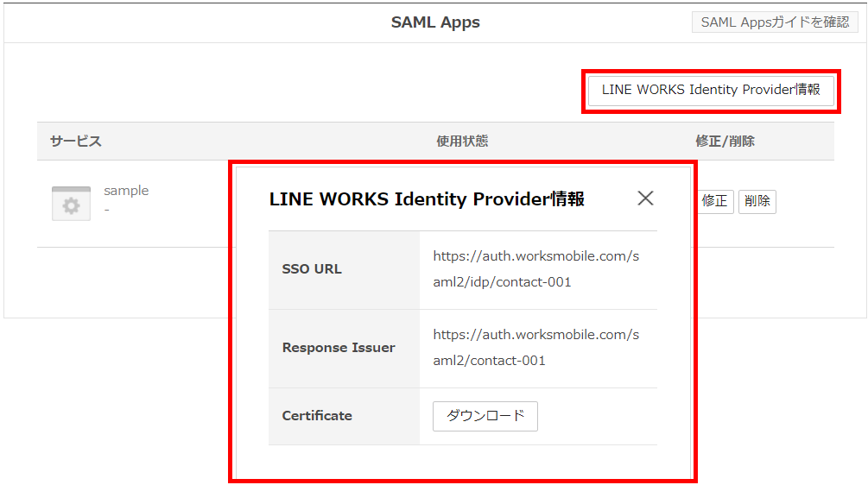This screenshot has height=485, width=868.
Task: Click the SSO URL value text
Action: (535, 269)
